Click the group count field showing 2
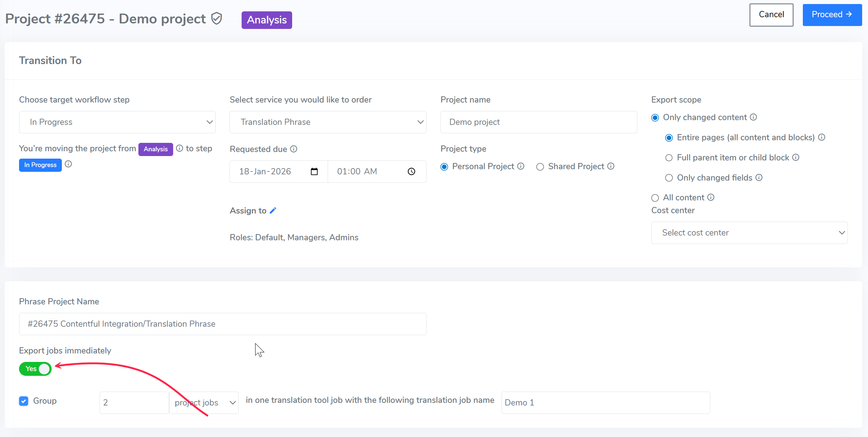 [x=134, y=403]
